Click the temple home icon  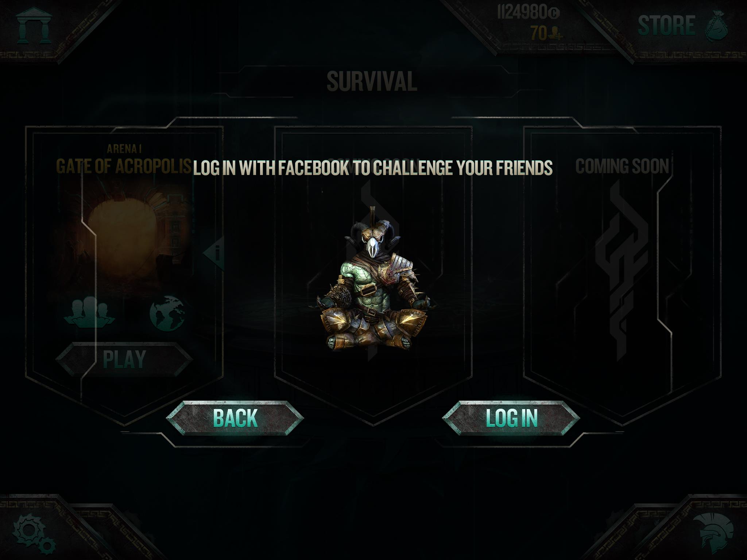click(34, 25)
